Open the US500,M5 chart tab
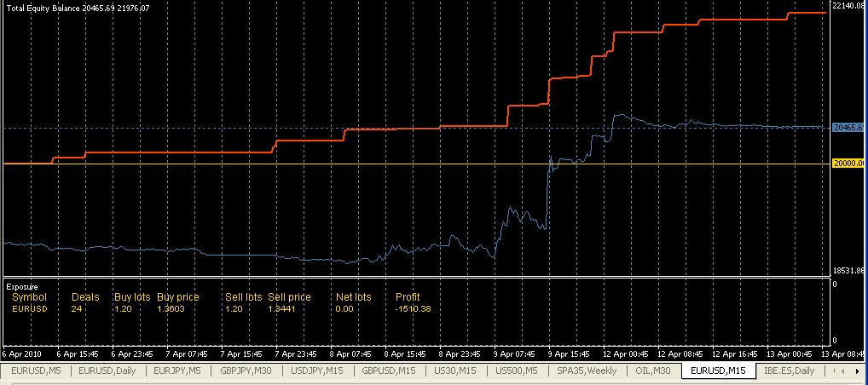The width and height of the screenshot is (868, 385). (x=517, y=370)
